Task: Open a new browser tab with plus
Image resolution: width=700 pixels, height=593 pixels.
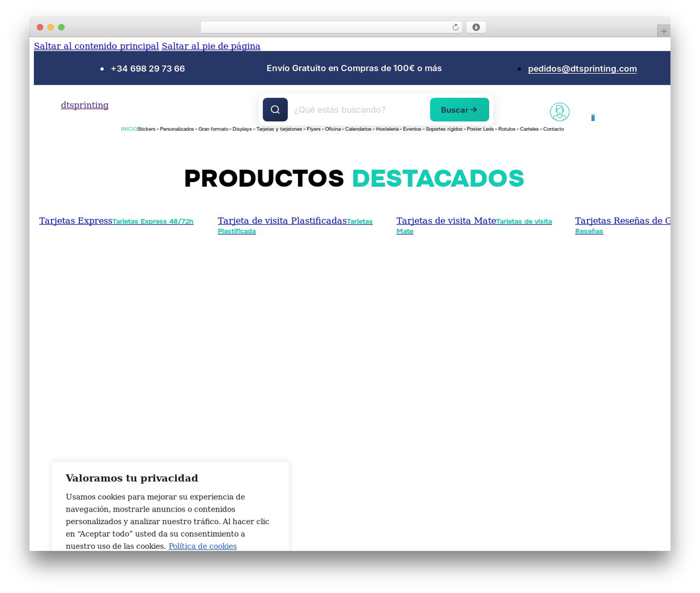Action: coord(663,31)
